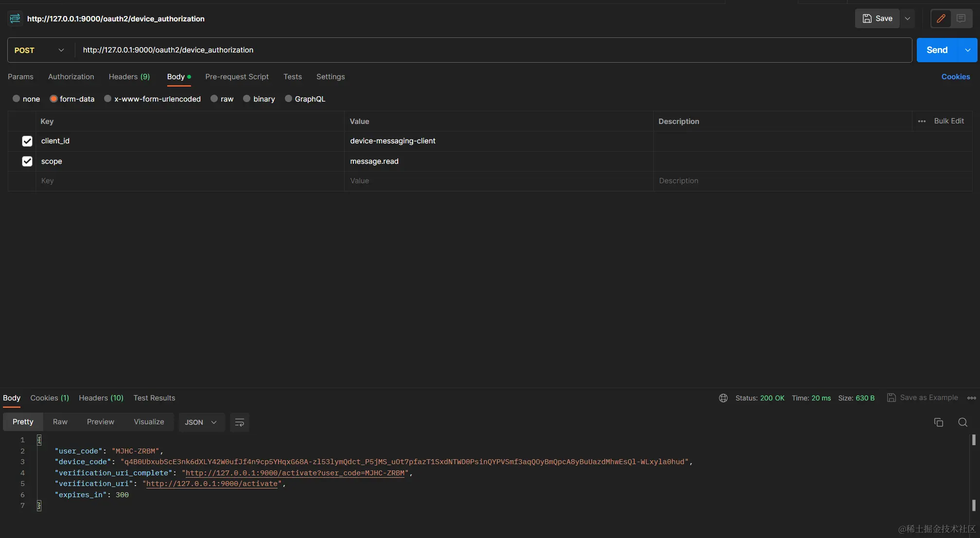Open the POST method dropdown
980x538 pixels.
tap(40, 50)
